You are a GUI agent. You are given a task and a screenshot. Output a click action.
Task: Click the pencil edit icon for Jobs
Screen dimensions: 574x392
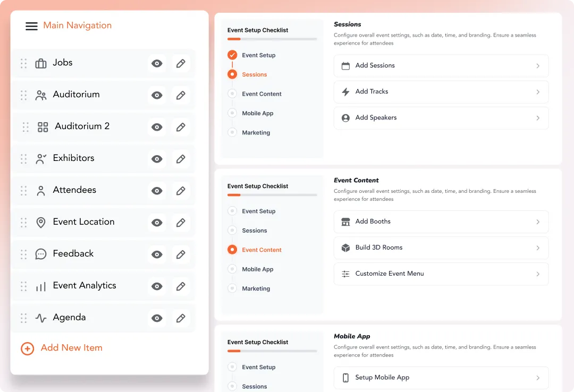click(x=181, y=64)
